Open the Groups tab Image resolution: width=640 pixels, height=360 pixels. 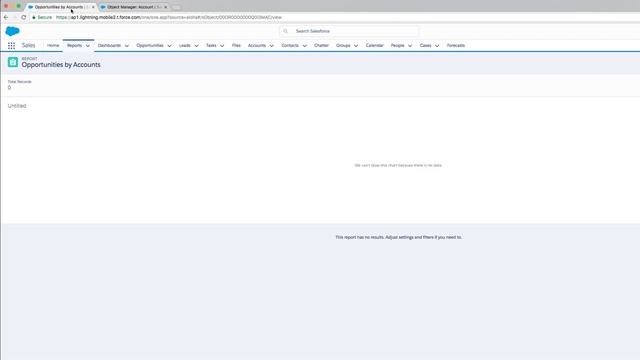pyautogui.click(x=343, y=45)
